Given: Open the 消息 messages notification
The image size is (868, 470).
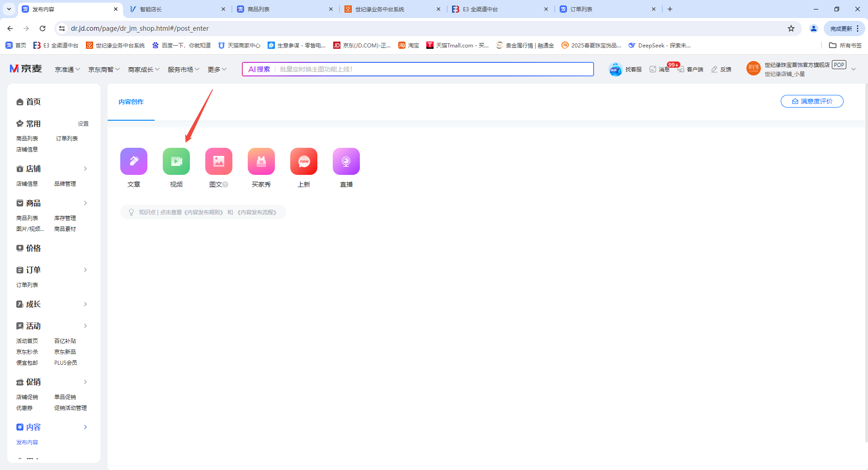Looking at the screenshot, I should [x=660, y=69].
